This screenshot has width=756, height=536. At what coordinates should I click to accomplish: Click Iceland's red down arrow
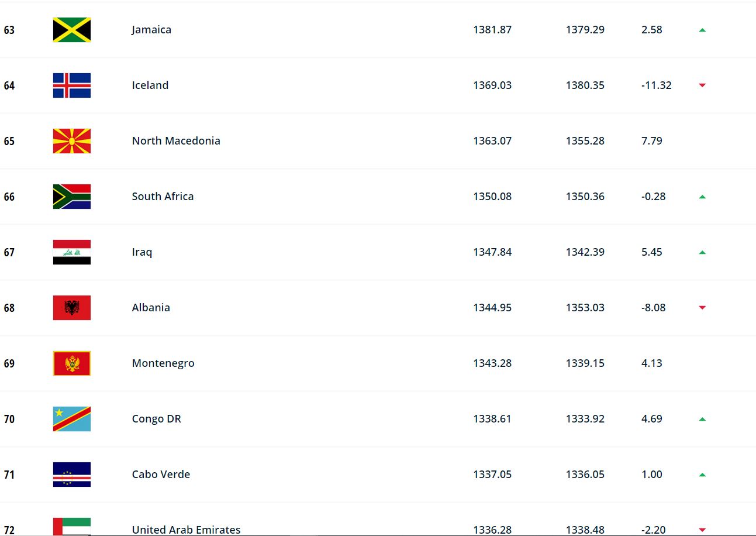click(x=702, y=85)
